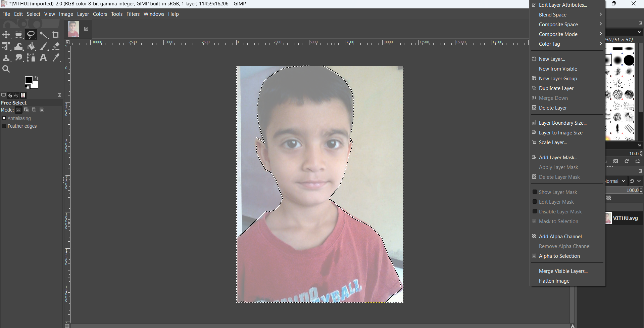Set mode to intersect with current selection
The image size is (644, 328).
tap(42, 110)
